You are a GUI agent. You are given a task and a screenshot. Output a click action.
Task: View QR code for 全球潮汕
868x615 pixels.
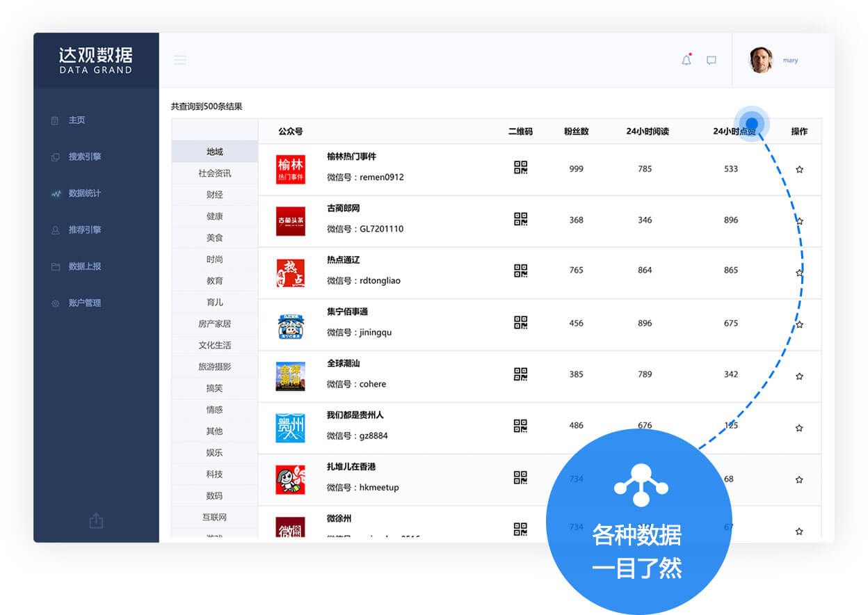tap(520, 374)
